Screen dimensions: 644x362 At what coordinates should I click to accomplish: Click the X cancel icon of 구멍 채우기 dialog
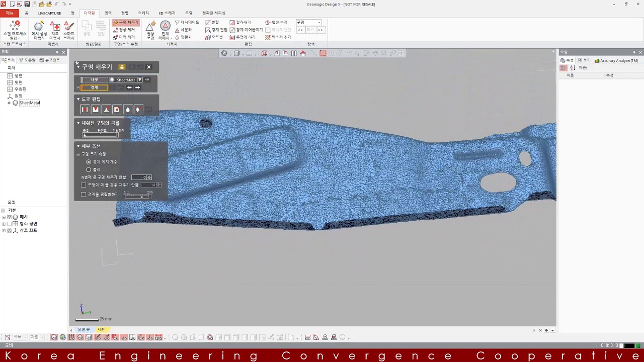pyautogui.click(x=149, y=67)
